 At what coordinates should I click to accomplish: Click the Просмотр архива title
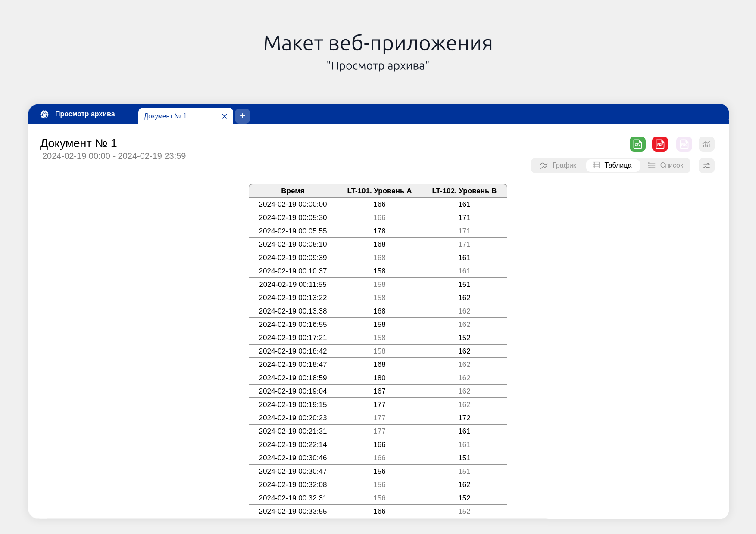tap(85, 114)
